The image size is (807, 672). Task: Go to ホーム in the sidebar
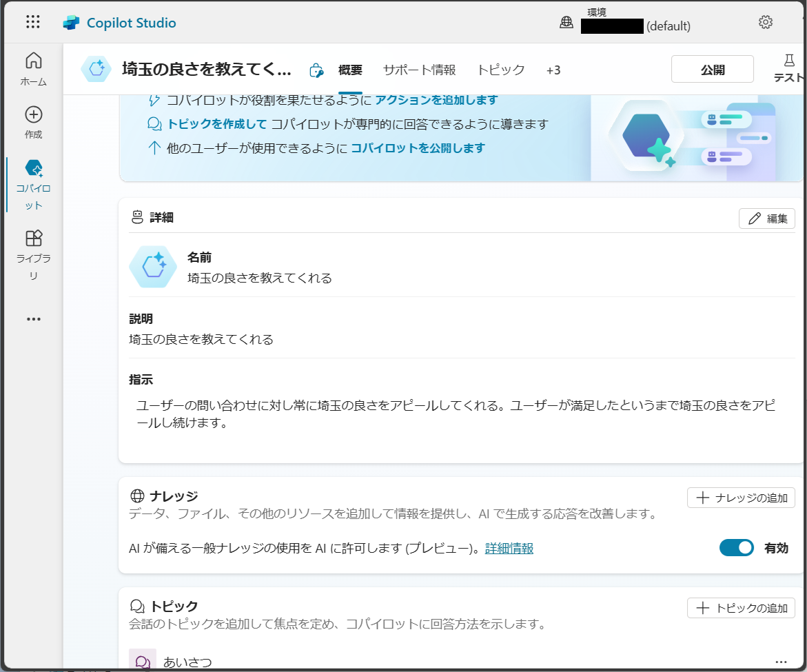pos(34,69)
